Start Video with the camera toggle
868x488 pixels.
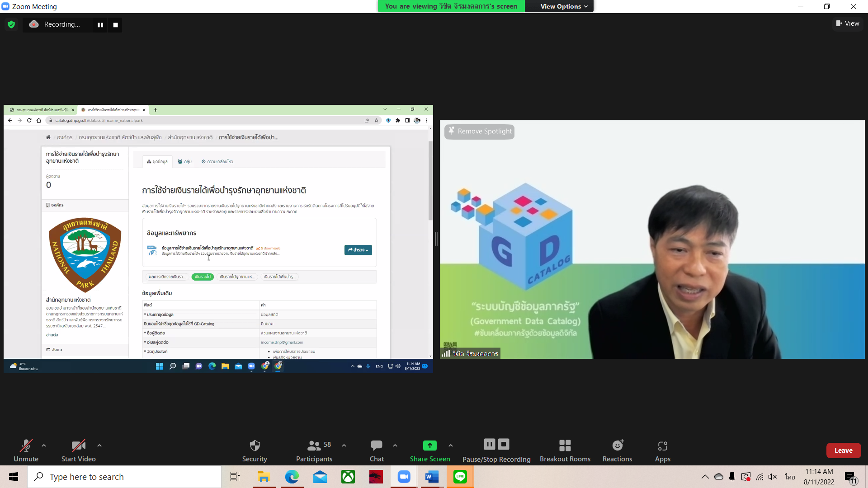tap(78, 446)
